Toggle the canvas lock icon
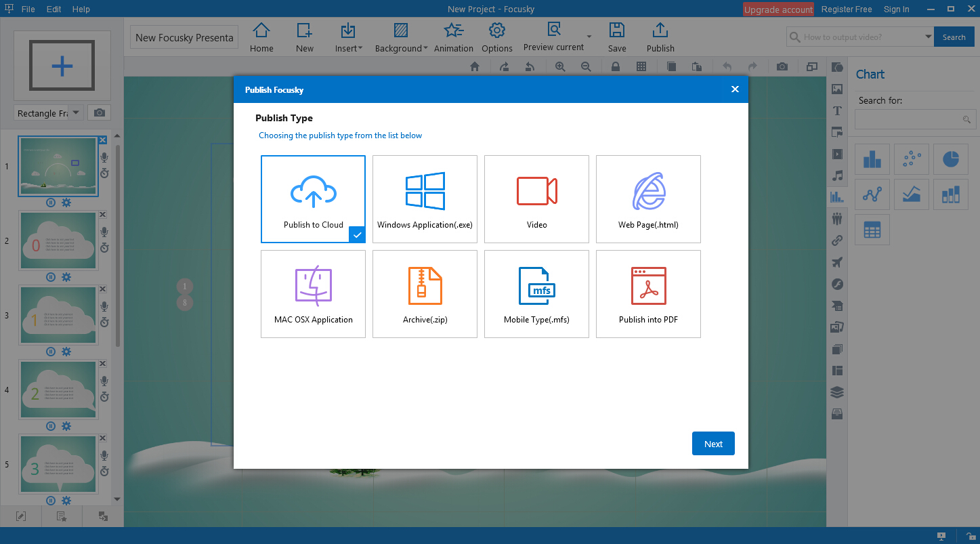This screenshot has height=544, width=980. click(616, 66)
